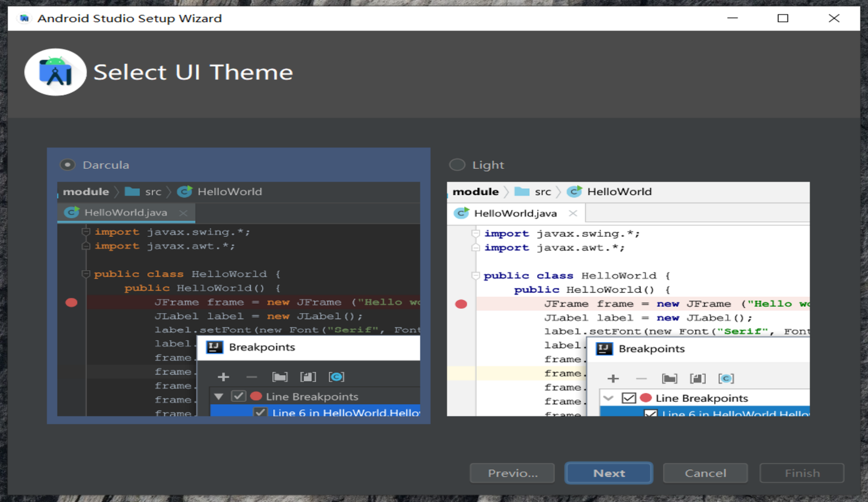Click the blue restore icon in Light Breakpoints toolbar
Screen dimensions: 868x502
coord(726,378)
